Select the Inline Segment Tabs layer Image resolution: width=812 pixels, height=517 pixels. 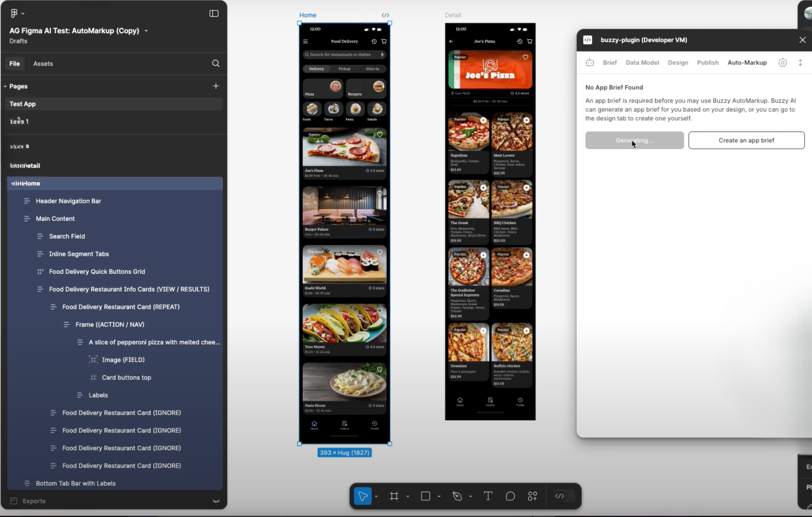point(115,254)
